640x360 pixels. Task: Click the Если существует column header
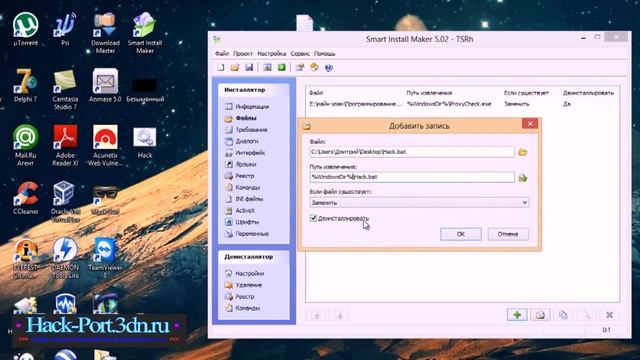[x=526, y=93]
